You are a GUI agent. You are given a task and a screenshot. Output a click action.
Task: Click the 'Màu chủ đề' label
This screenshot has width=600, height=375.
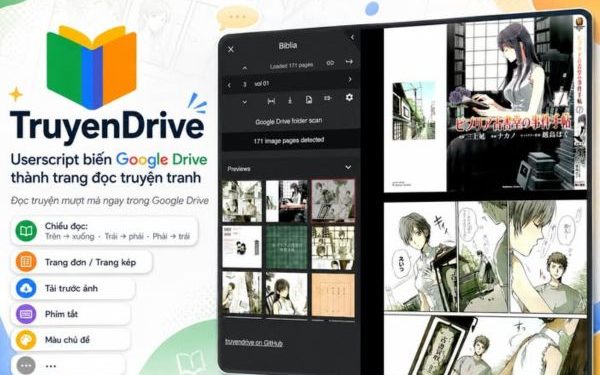(67, 340)
